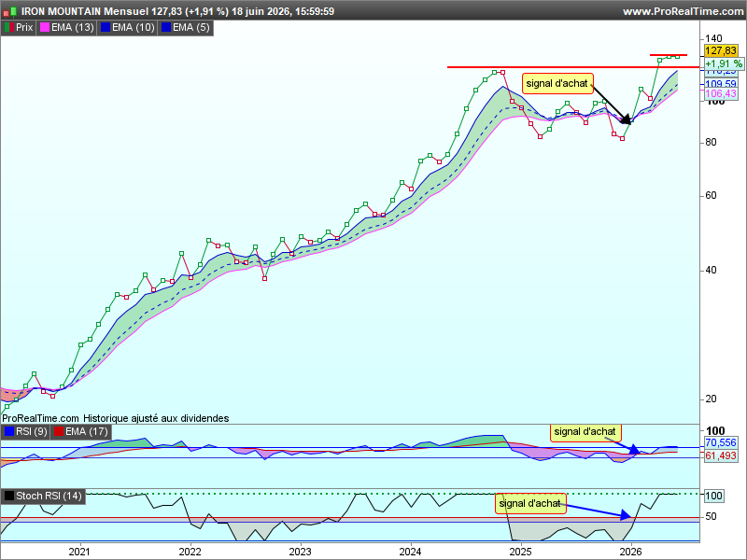Click the yellow 127,83 current price tag
747x560 pixels.
(x=721, y=50)
